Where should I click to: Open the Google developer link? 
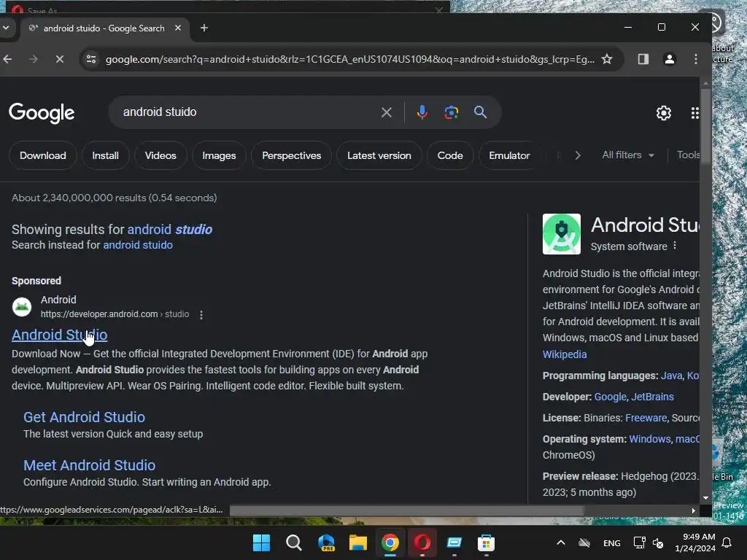611,397
